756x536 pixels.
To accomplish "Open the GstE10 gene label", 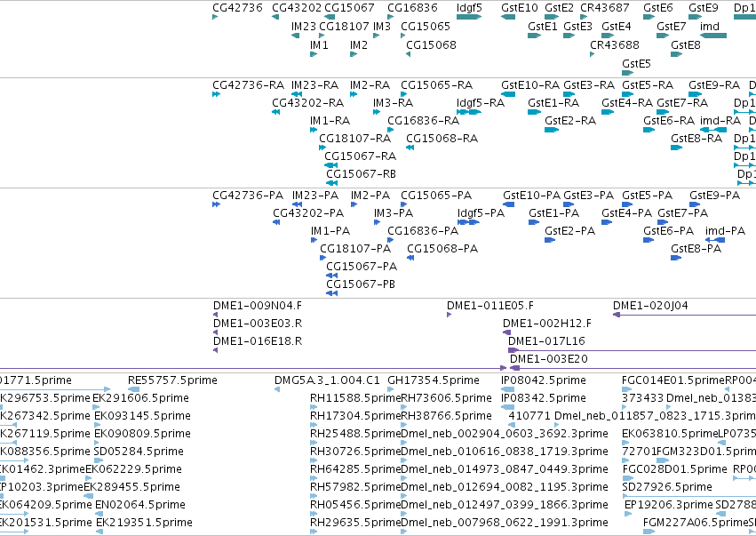I will point(520,8).
